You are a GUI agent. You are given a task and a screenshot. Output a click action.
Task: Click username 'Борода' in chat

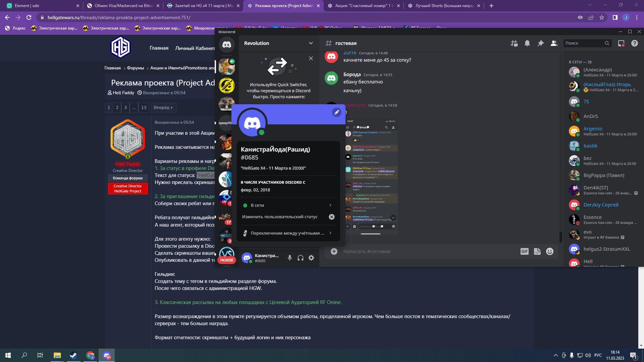point(352,74)
